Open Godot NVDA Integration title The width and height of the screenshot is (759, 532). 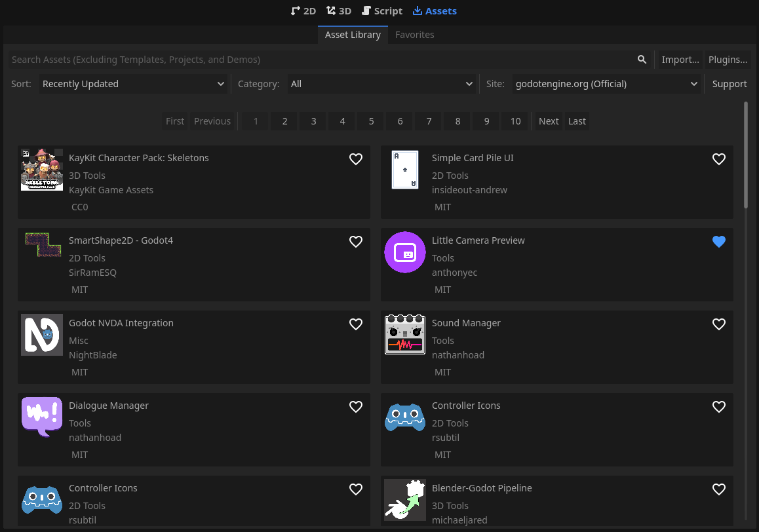(121, 323)
